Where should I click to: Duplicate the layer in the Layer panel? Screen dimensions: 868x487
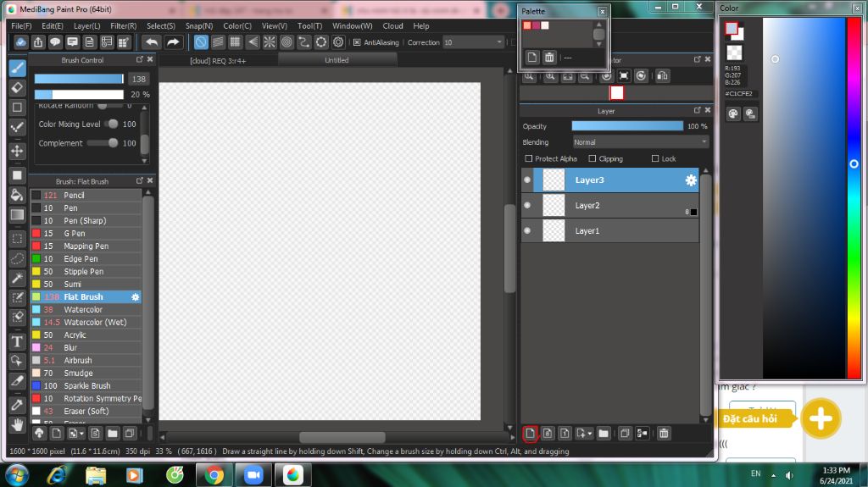point(625,434)
